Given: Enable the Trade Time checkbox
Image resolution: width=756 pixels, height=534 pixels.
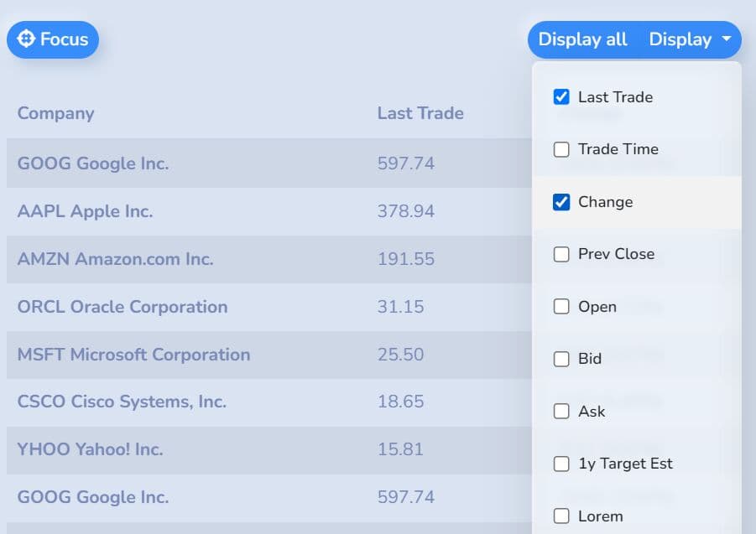Looking at the screenshot, I should pos(561,149).
